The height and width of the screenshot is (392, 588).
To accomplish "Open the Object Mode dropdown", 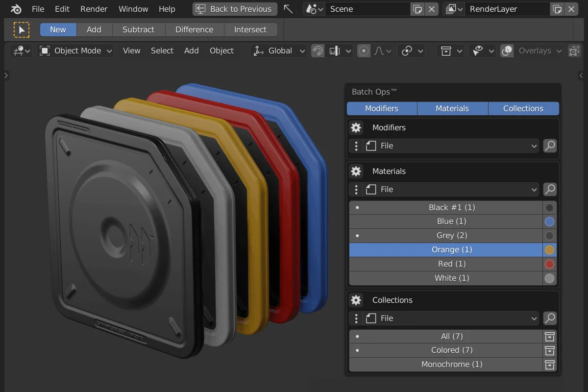I will 75,50.
